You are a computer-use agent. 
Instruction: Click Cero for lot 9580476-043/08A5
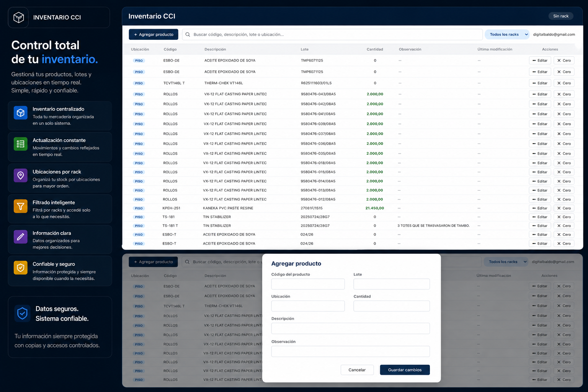click(564, 94)
